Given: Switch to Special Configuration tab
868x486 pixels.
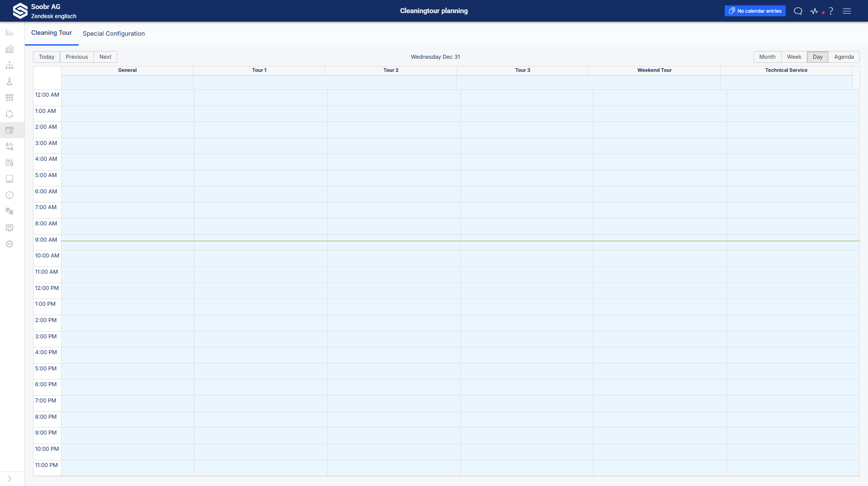Looking at the screenshot, I should pyautogui.click(x=113, y=33).
